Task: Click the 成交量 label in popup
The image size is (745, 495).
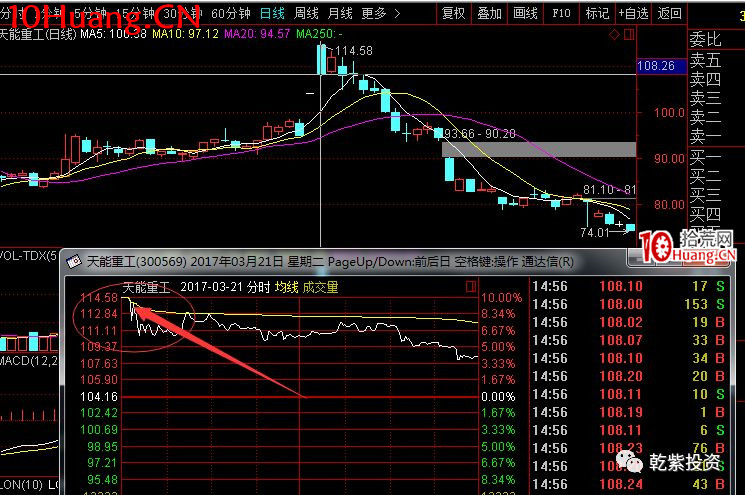Action: pyautogui.click(x=320, y=287)
